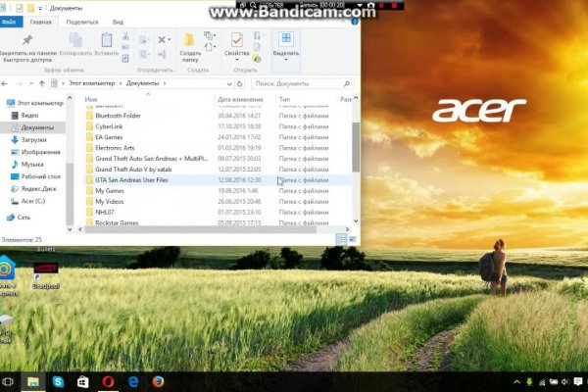Click the red Delete icon in the ribbon
The height and width of the screenshot is (392, 588).
point(160,40)
